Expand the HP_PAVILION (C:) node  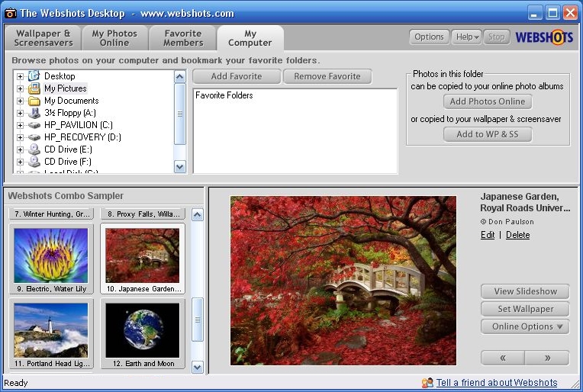click(20, 126)
